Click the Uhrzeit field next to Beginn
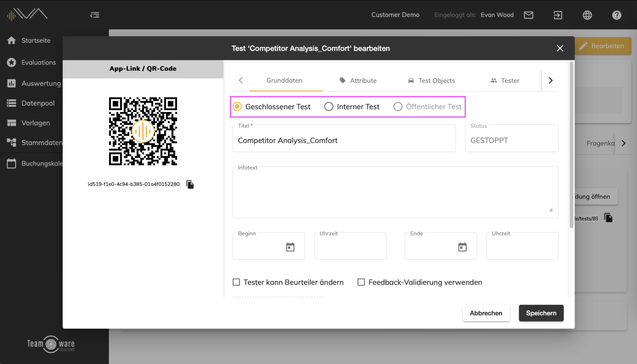Image resolution: width=637 pixels, height=364 pixels. tap(350, 246)
